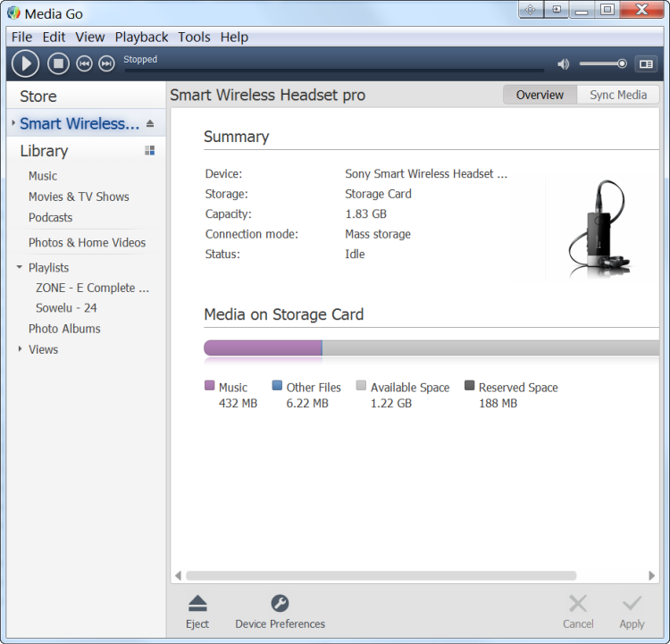Toggle the mini player view icon
Image resolution: width=670 pixels, height=644 pixels.
[646, 64]
